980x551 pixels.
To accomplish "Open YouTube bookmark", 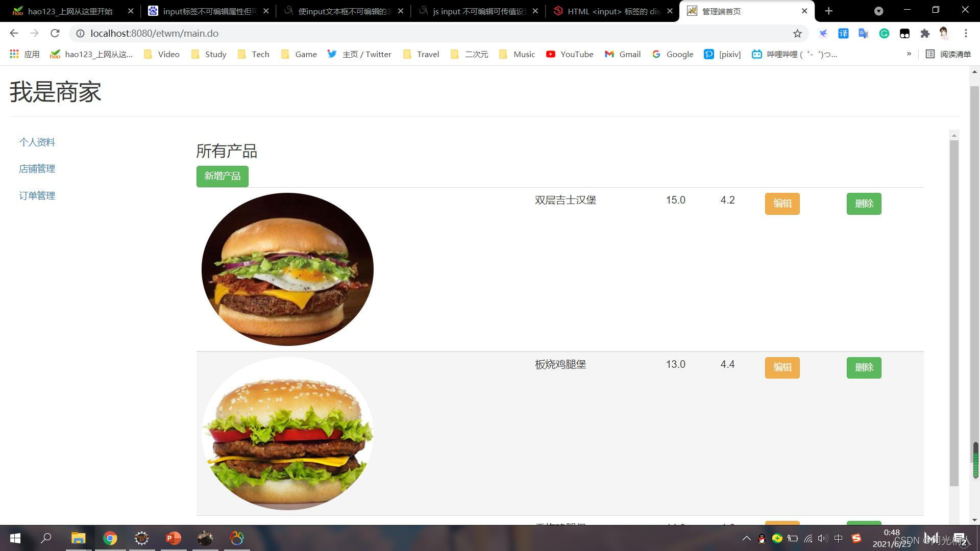I will [x=570, y=54].
